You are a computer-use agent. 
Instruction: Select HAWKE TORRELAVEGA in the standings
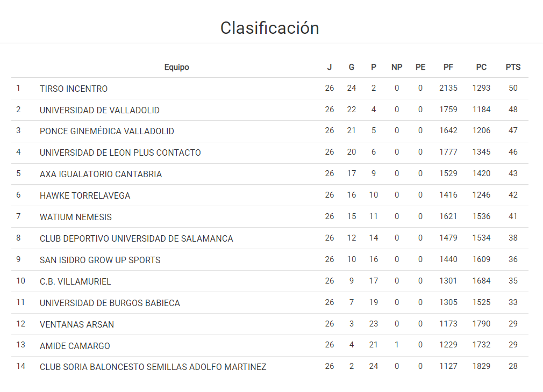click(85, 195)
